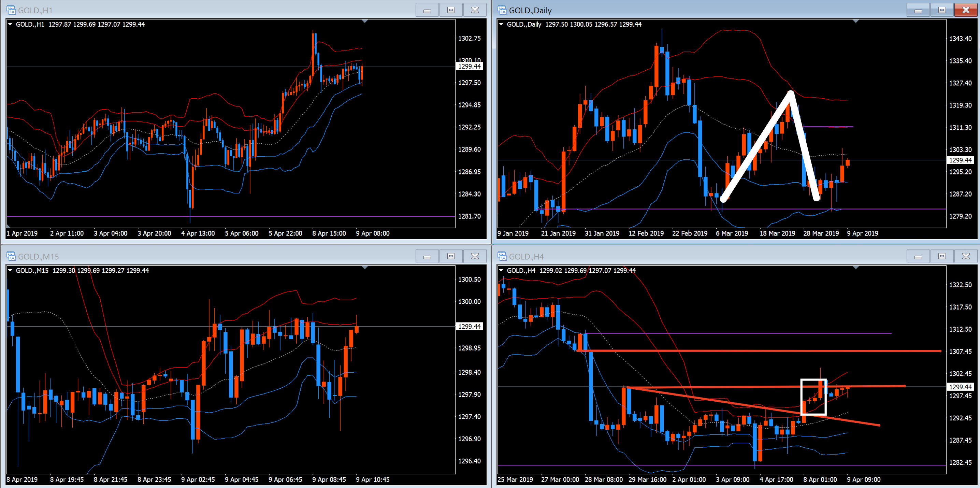Click the GOLD.,M15 window chart icon

(11, 256)
